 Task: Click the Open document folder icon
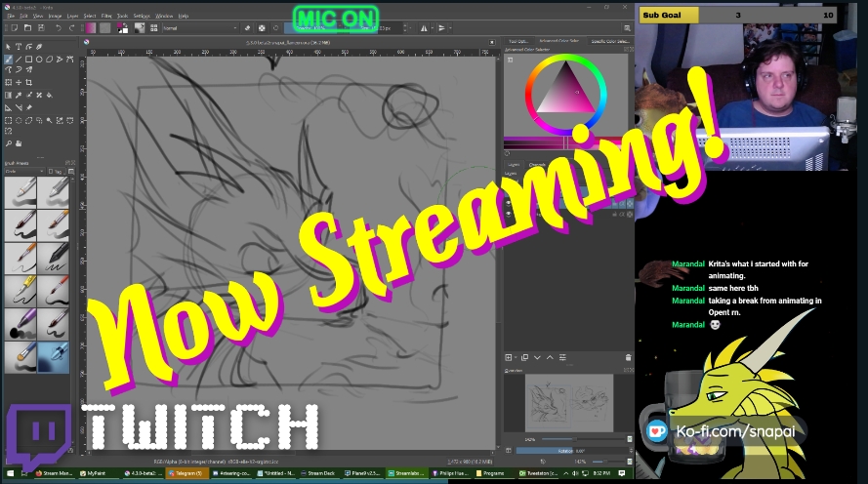[27, 28]
